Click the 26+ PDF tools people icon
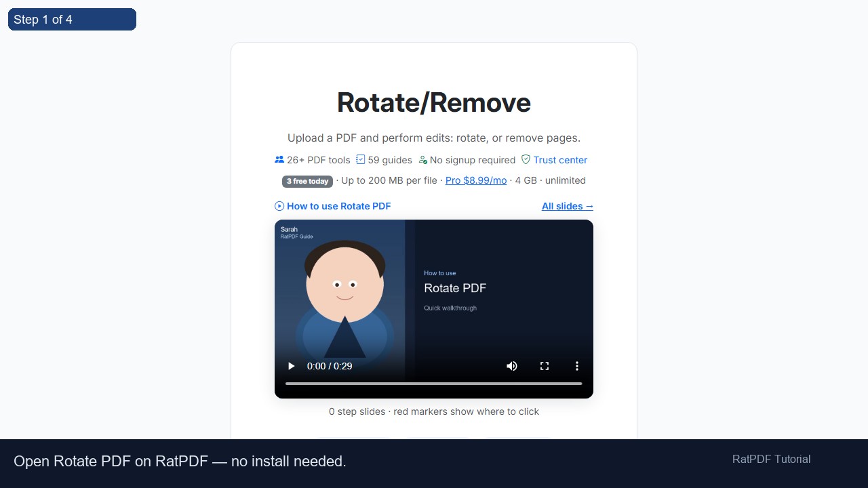This screenshot has width=868, height=488. [x=279, y=160]
